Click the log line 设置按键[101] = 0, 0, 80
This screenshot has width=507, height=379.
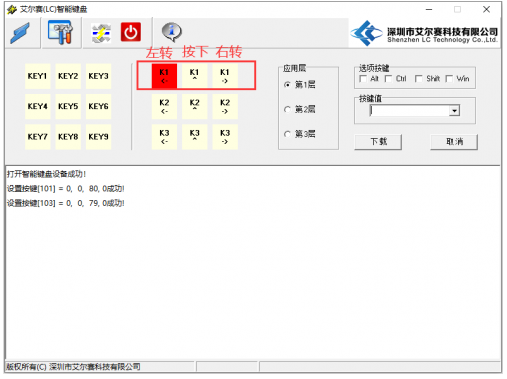pyautogui.click(x=66, y=189)
